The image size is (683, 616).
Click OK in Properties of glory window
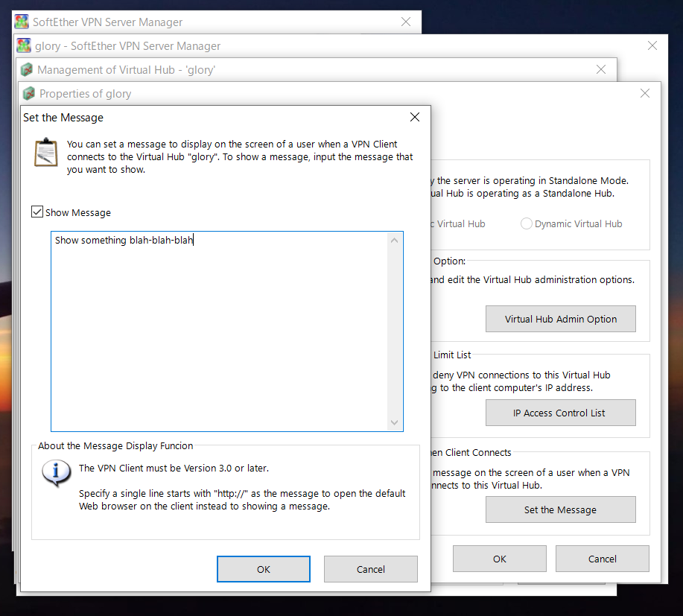[500, 559]
